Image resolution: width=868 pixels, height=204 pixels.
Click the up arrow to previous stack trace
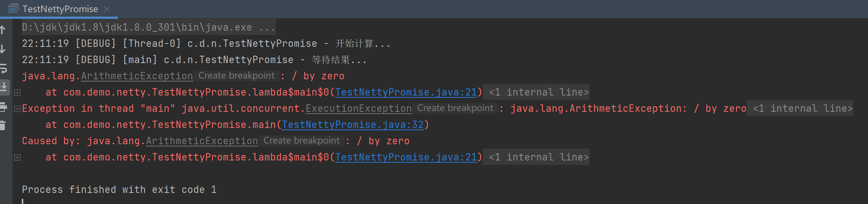pos(3,30)
